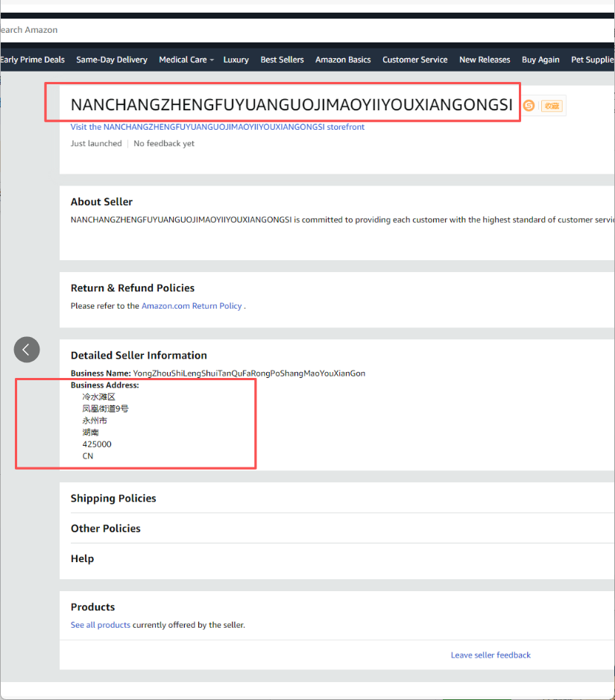Click address line 永州市
The height and width of the screenshot is (700, 615).
[95, 420]
